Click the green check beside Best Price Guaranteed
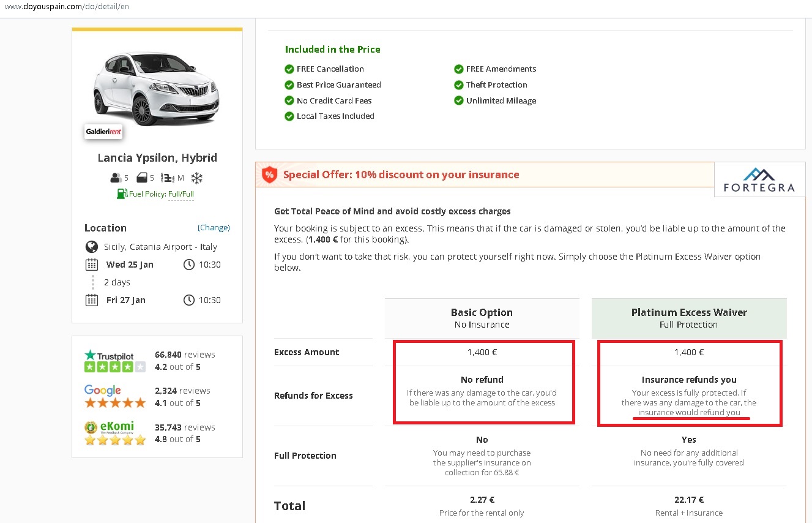Image resolution: width=812 pixels, height=523 pixels. (289, 85)
